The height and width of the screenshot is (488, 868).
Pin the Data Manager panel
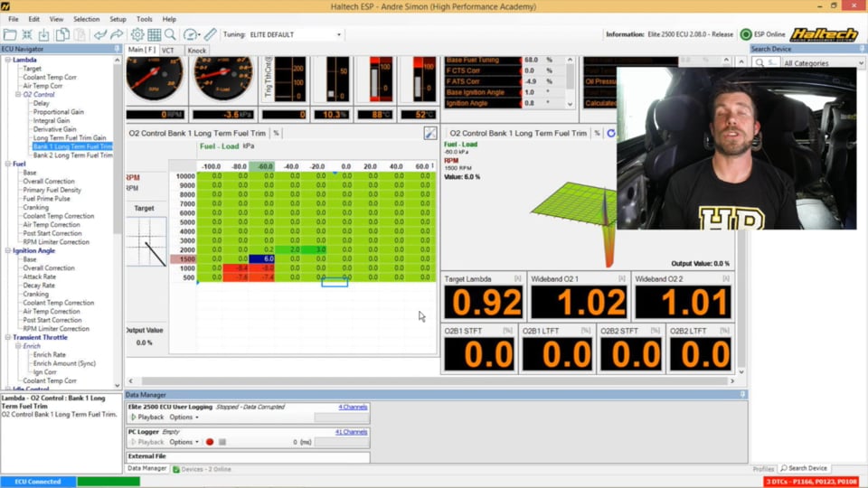(x=743, y=395)
